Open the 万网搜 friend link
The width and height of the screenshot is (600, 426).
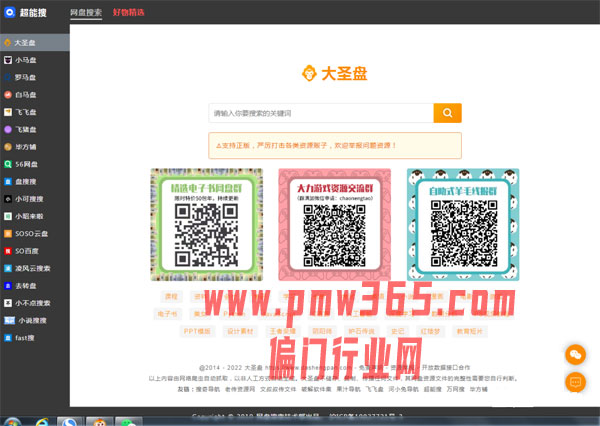(x=455, y=389)
